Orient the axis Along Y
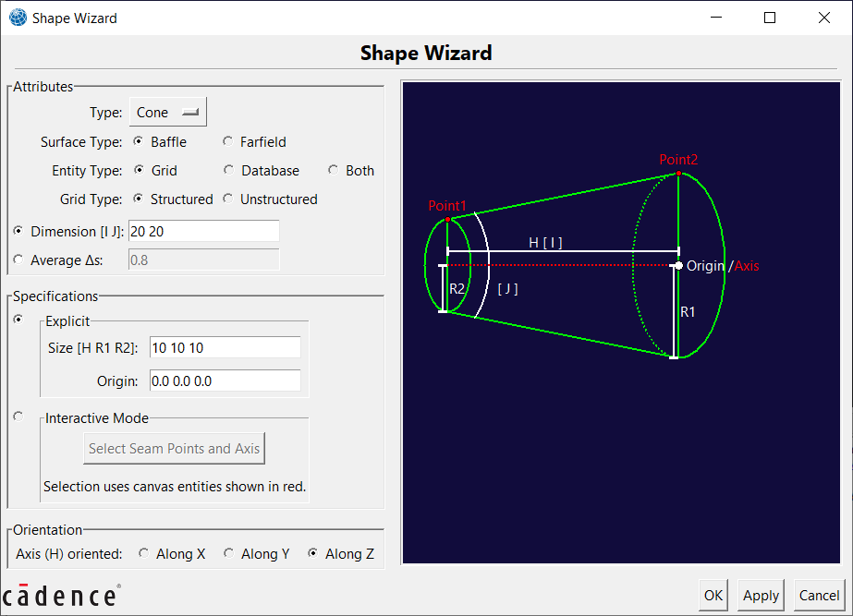 click(x=228, y=553)
